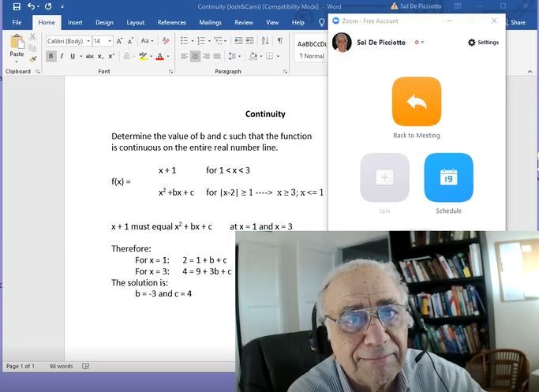Click the Clear All Formatting icon
Image resolution: width=539 pixels, height=392 pixels.
(x=167, y=41)
